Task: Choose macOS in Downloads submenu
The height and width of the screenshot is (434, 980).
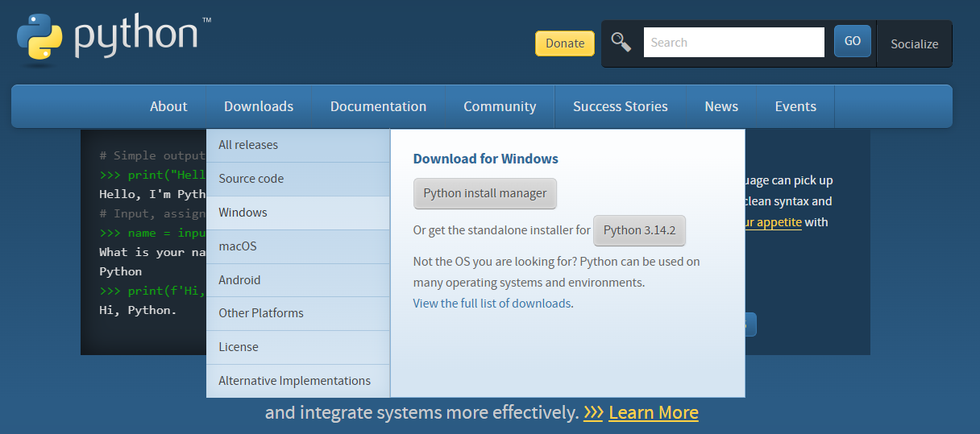Action: (298, 246)
